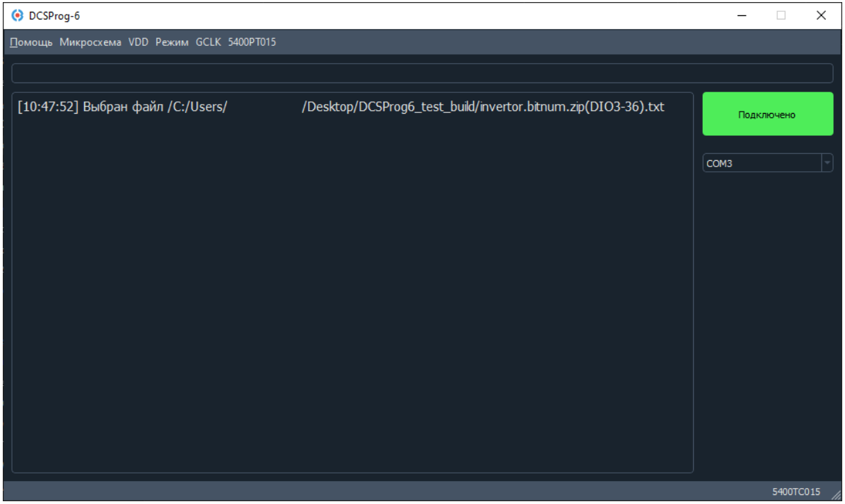Open the 5400PT015 menu
Screen dimensions: 845x504
(x=252, y=42)
